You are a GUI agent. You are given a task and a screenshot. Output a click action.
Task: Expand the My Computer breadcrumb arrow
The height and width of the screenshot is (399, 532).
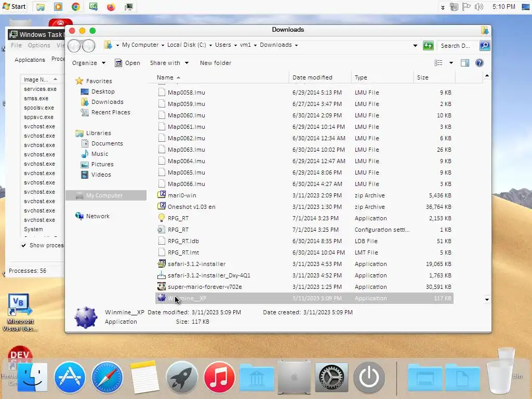click(163, 45)
